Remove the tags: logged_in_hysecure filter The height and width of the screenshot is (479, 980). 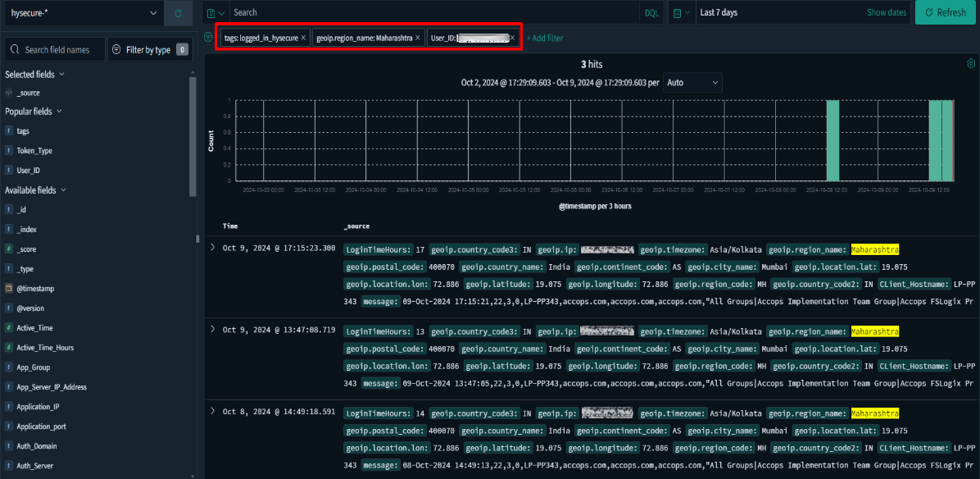pyautogui.click(x=303, y=38)
